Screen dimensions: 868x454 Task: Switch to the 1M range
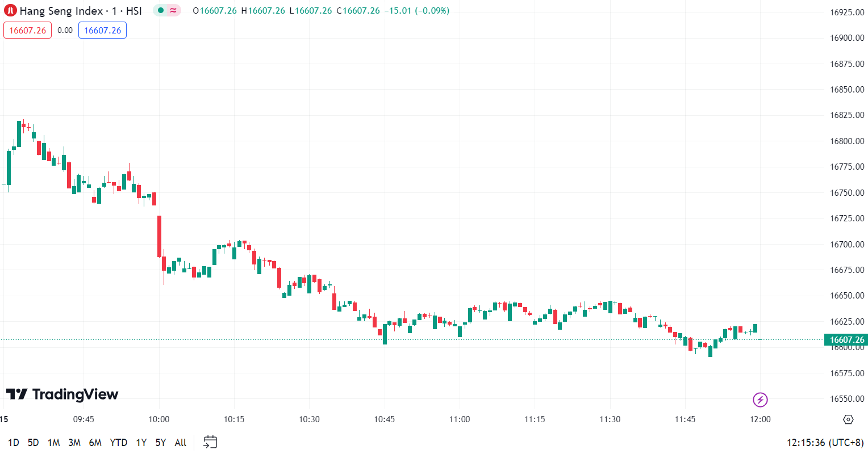(54, 443)
